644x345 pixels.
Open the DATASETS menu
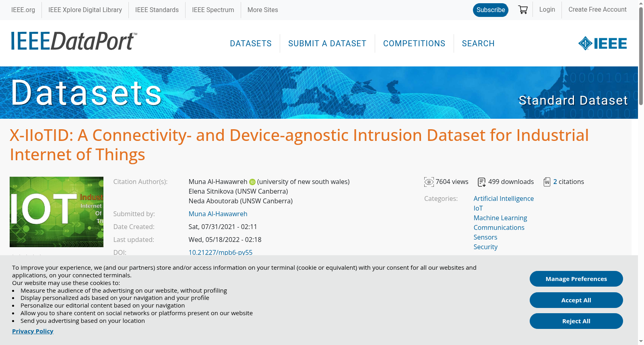[251, 43]
